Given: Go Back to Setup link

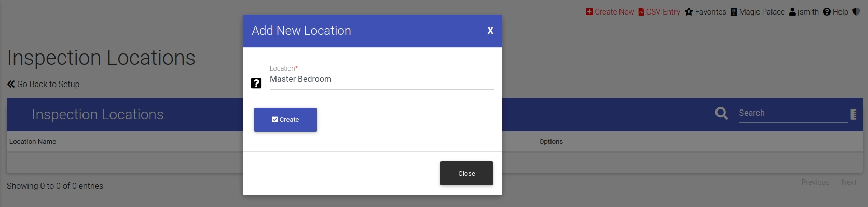Looking at the screenshot, I should [x=43, y=84].
